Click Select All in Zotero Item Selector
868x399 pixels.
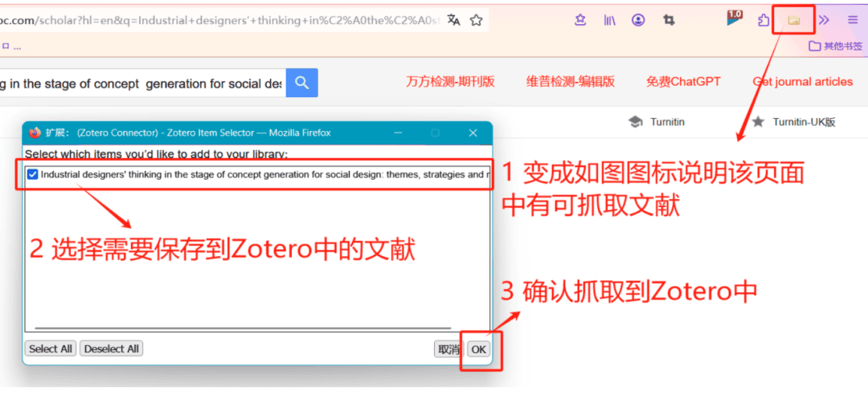coord(51,348)
